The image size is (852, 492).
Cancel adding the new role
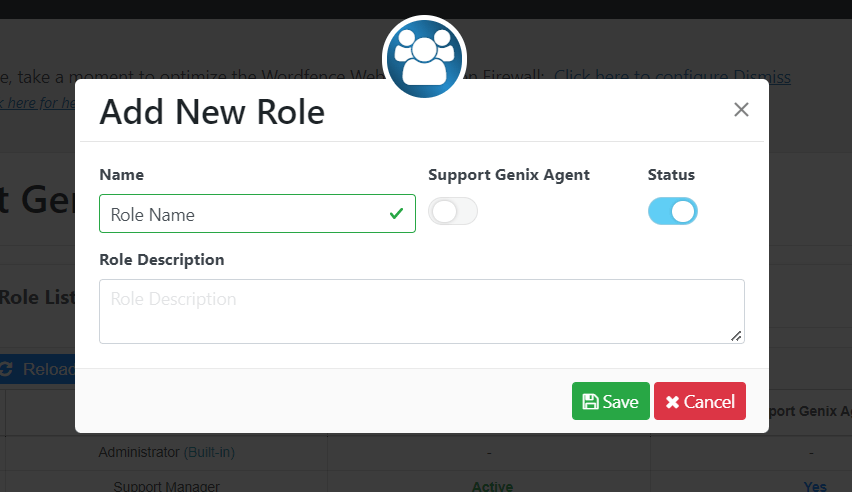pyautogui.click(x=700, y=401)
